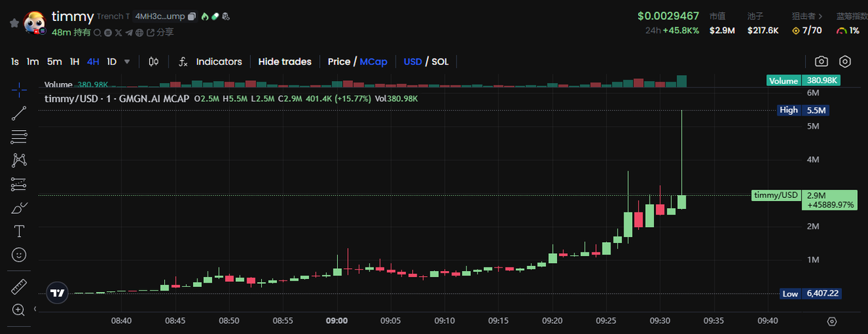The image size is (868, 334).
Task: Open the search magnifier icon under timmy
Action: pos(98,32)
